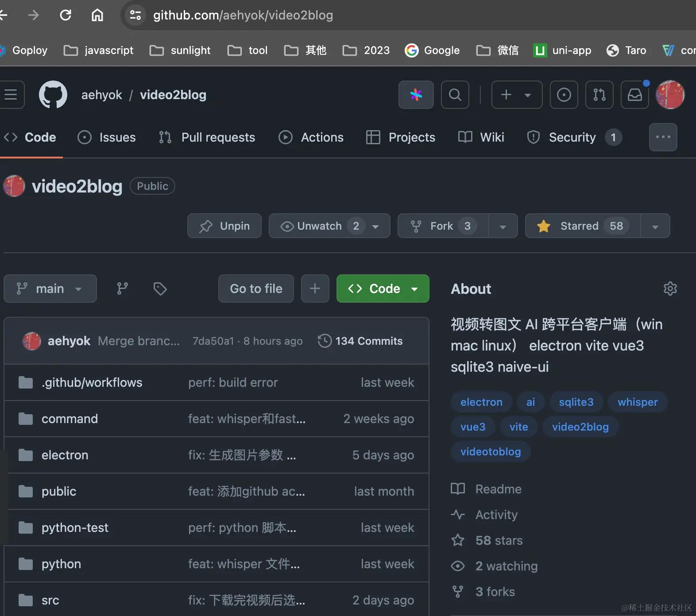Open the header pull requests icon
The height and width of the screenshot is (616, 696).
click(x=599, y=95)
